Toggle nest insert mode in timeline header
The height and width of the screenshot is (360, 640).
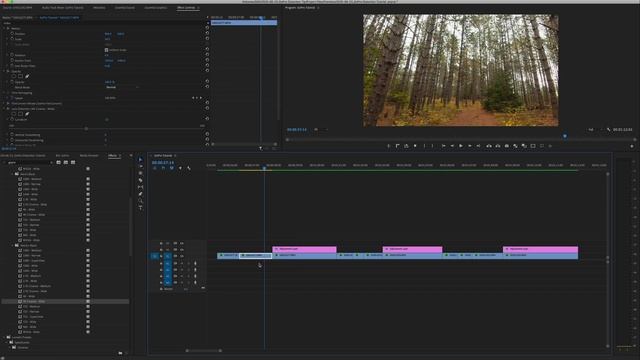pos(155,168)
